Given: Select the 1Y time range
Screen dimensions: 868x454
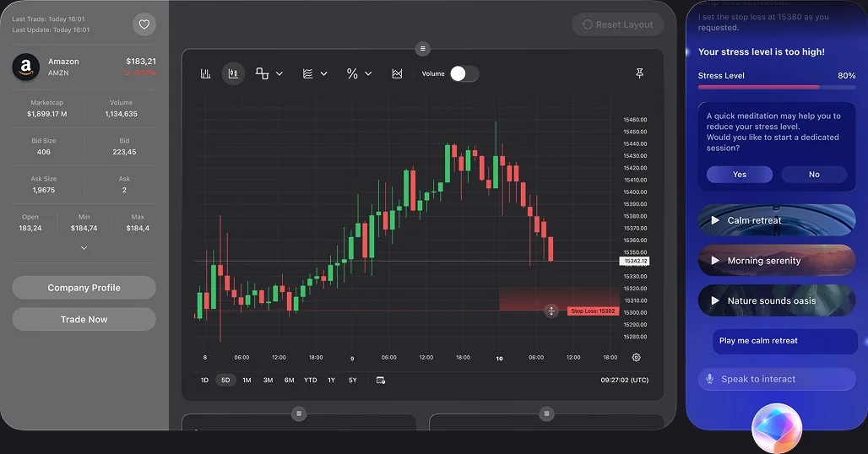Looking at the screenshot, I should coord(332,380).
